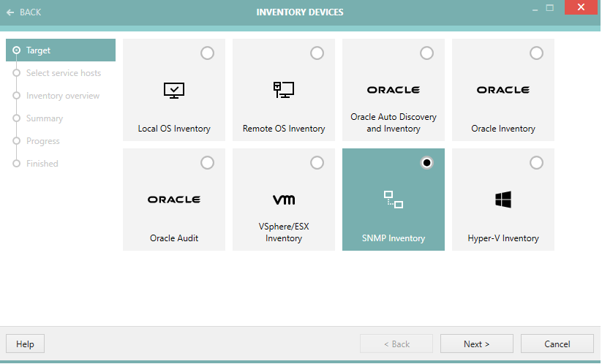Select the Oracle Audit radio button
Screen dimensions: 602x364
point(207,162)
